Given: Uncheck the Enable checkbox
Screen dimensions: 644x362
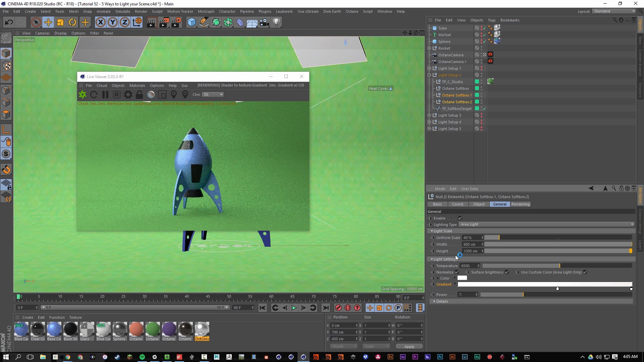Looking at the screenshot, I should [460, 218].
